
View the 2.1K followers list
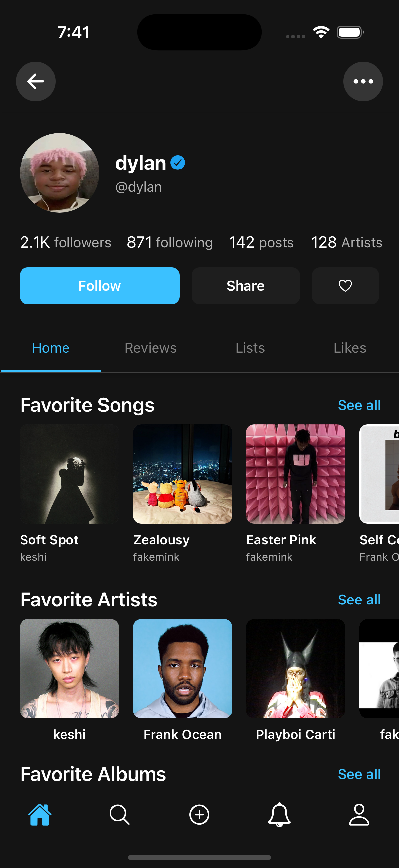coord(66,242)
